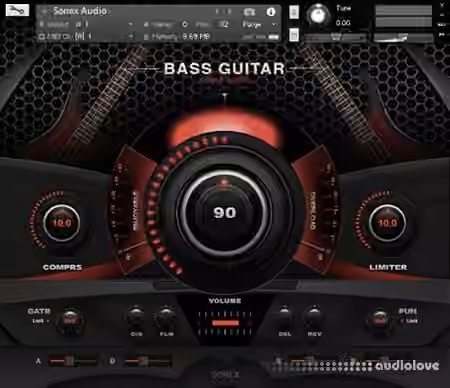Click the Max voices value 32
The image size is (450, 388).
coord(223,24)
